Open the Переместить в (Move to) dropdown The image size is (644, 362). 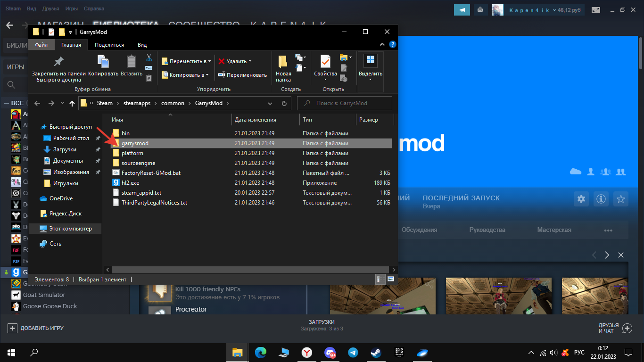pos(186,61)
